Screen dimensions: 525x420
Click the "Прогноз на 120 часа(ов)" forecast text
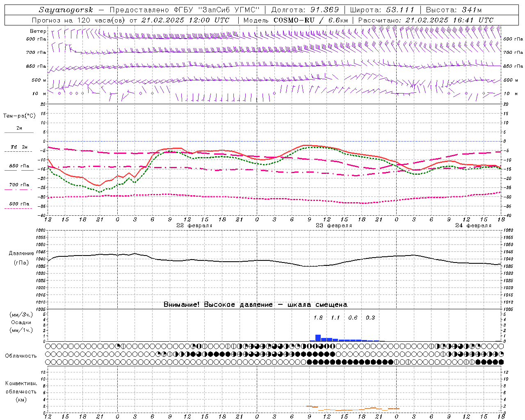pyautogui.click(x=79, y=20)
